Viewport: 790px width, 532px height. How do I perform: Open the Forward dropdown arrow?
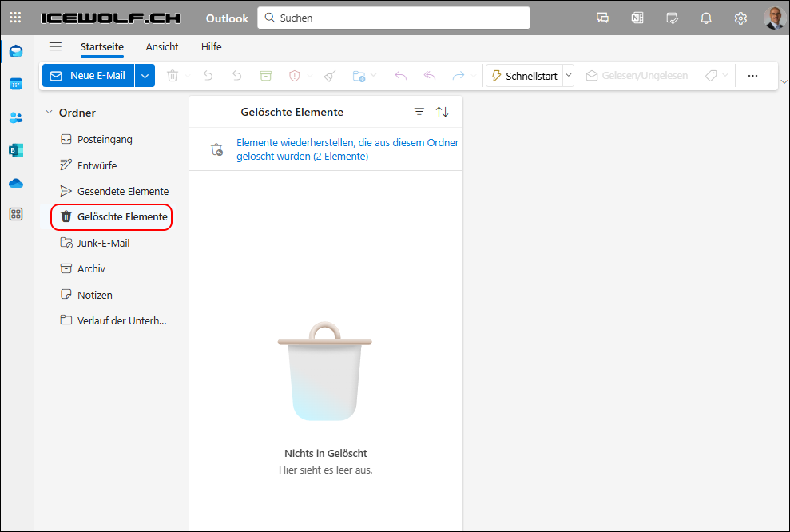[473, 76]
